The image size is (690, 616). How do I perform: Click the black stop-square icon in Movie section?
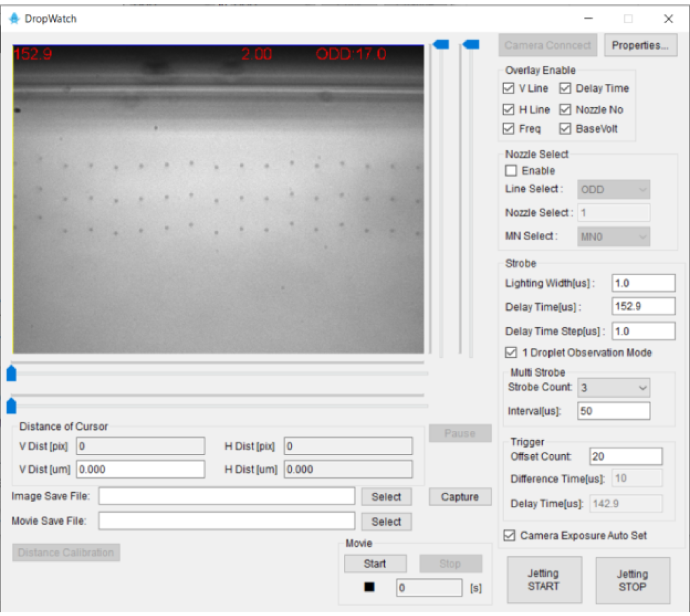369,587
